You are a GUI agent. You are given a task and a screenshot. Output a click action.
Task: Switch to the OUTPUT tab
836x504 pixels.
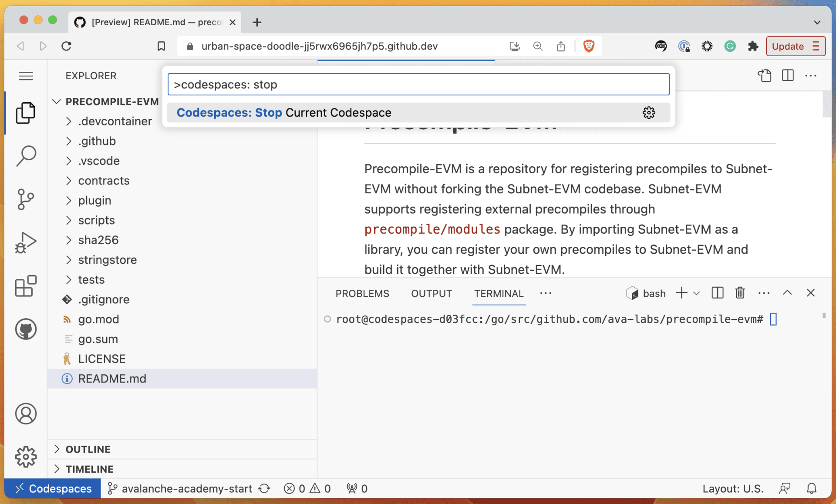(x=431, y=294)
